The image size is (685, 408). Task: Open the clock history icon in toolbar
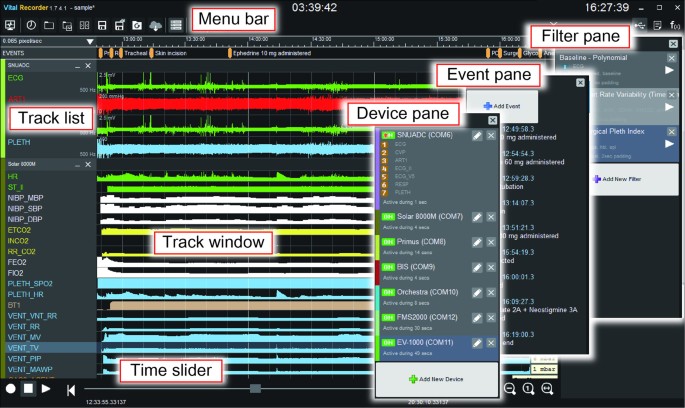coord(31,25)
